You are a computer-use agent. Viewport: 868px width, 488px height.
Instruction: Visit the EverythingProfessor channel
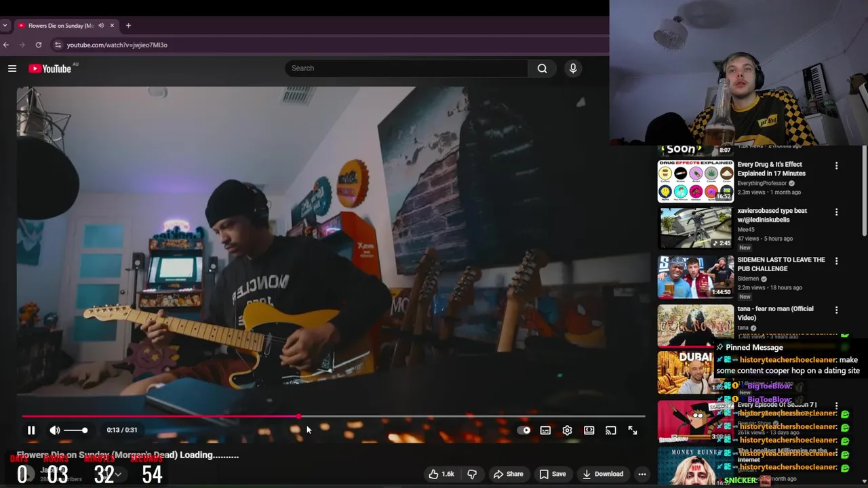click(x=762, y=183)
